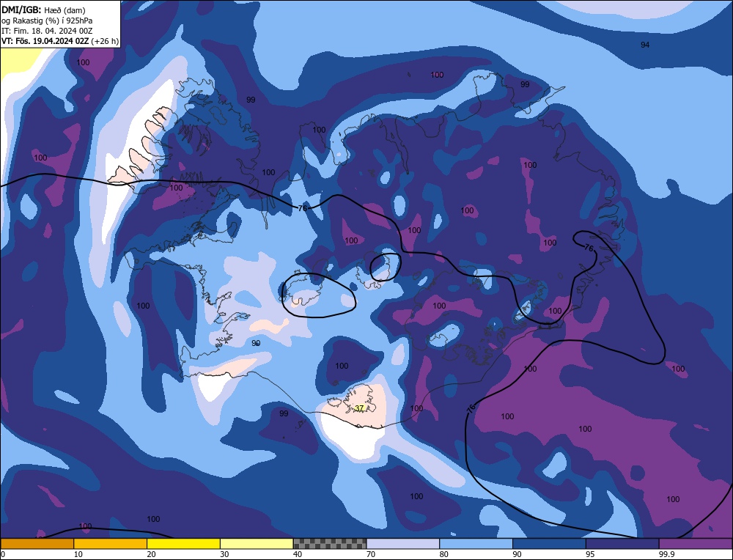Click the '99.9' legend tick label
The width and height of the screenshot is (733, 560).
pos(666,554)
